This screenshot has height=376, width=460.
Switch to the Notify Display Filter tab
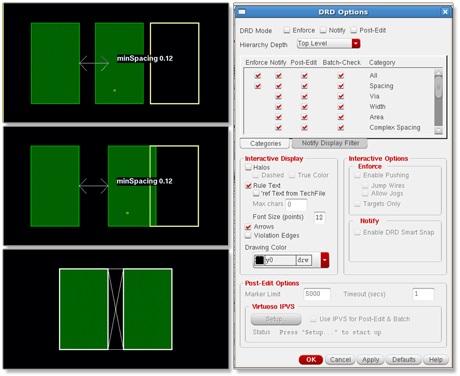pos(330,143)
